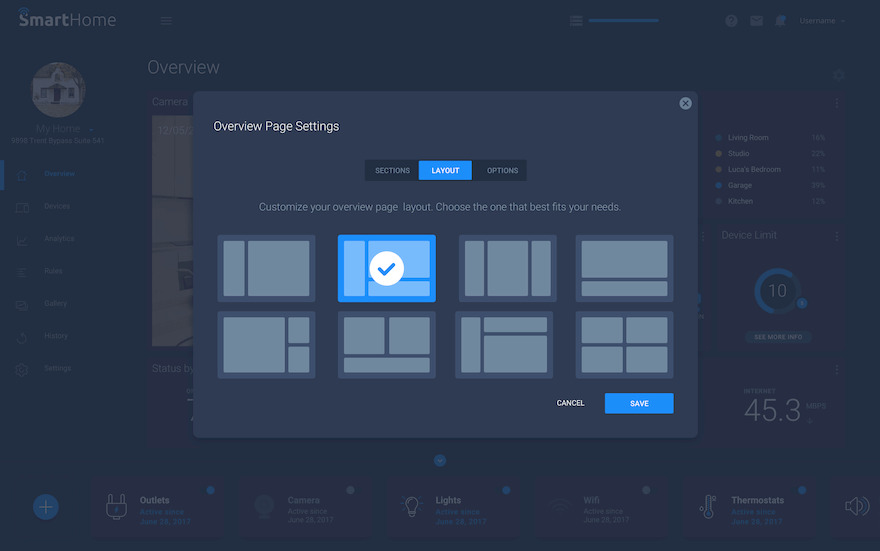Open the mail envelope icon

coord(757,21)
